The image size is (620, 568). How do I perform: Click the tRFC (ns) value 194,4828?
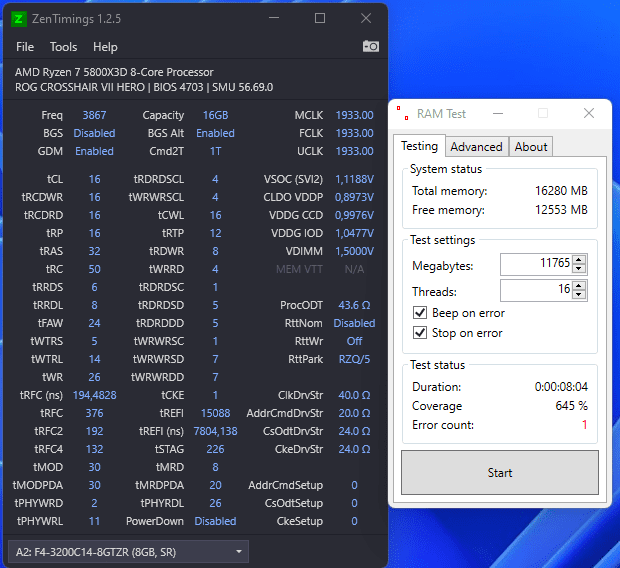point(95,395)
